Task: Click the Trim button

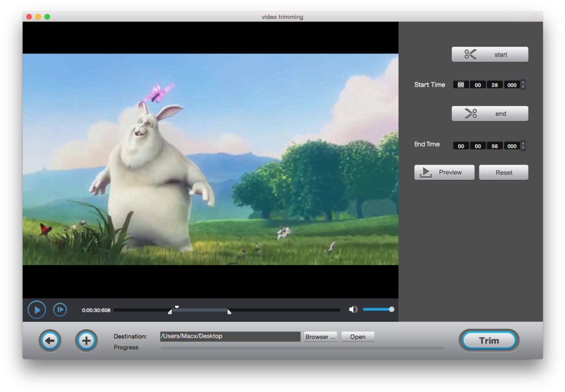Action: coord(489,341)
